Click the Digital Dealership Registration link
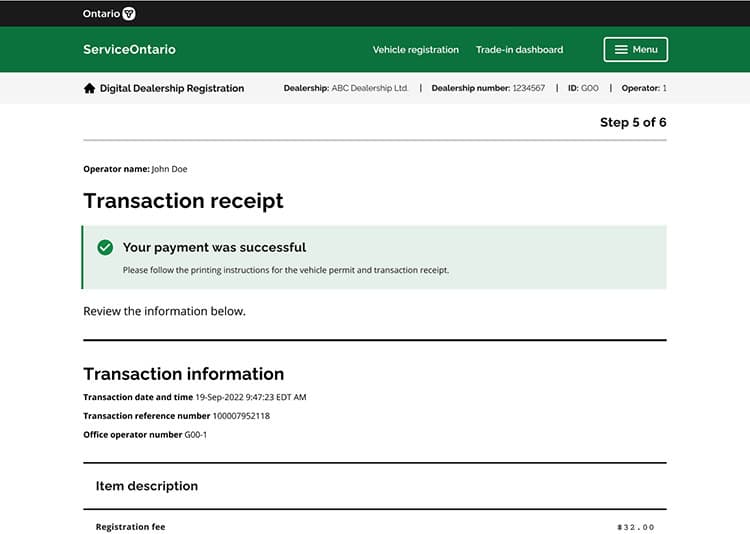The height and width of the screenshot is (534, 750). (x=171, y=88)
